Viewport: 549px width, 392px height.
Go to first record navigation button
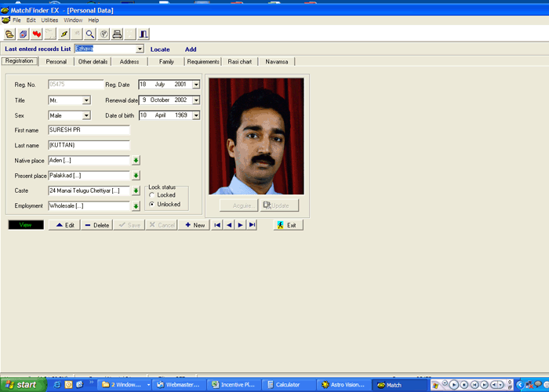click(217, 225)
